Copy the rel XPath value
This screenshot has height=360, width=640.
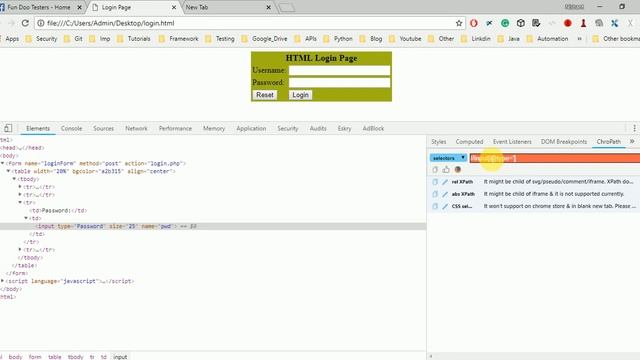pyautogui.click(x=435, y=182)
